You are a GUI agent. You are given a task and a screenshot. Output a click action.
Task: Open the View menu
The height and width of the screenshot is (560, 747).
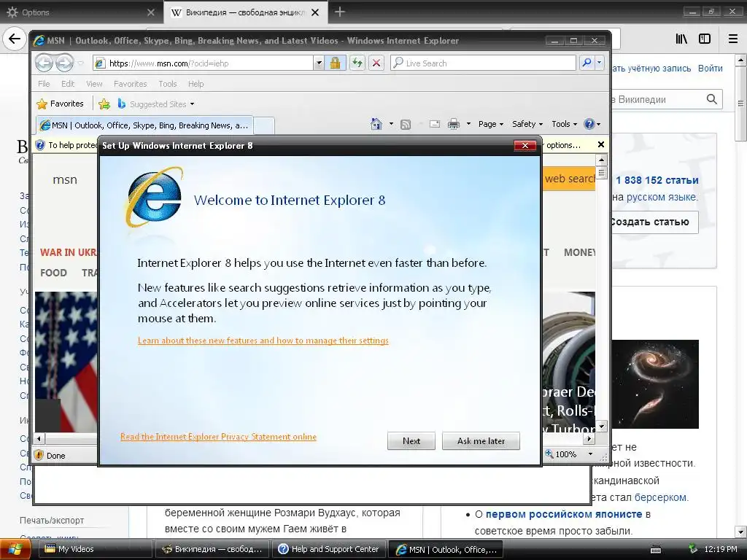point(94,84)
